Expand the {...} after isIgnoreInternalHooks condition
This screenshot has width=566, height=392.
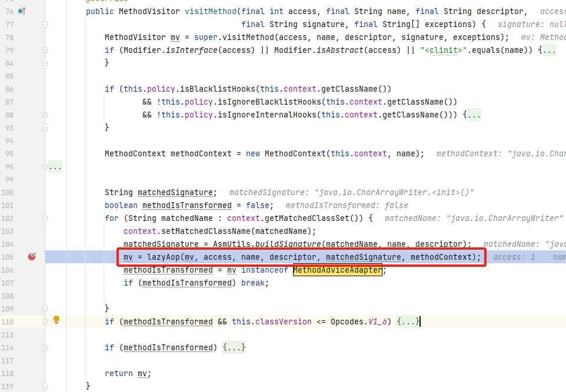click(472, 115)
